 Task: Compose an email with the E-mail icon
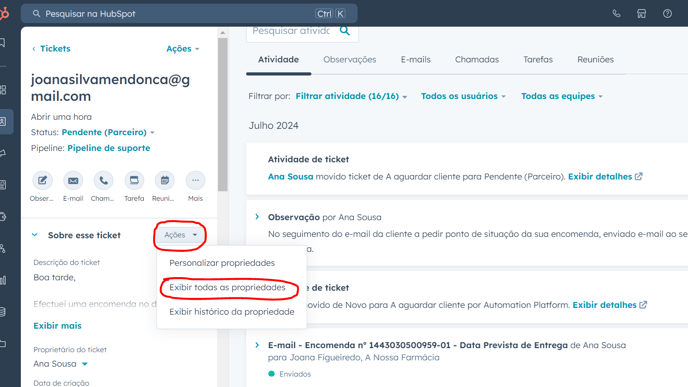click(73, 180)
